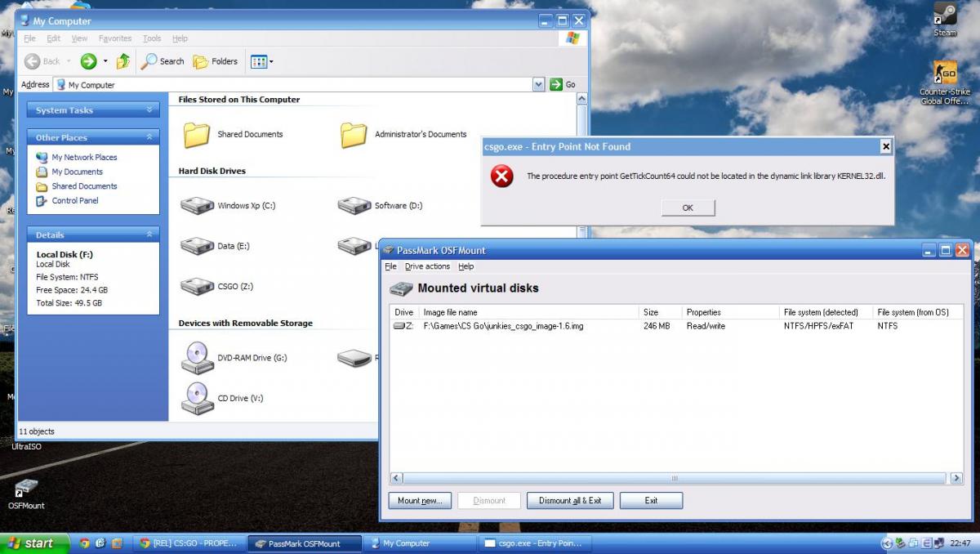Expand hidden system tray icons

pyautogui.click(x=887, y=543)
